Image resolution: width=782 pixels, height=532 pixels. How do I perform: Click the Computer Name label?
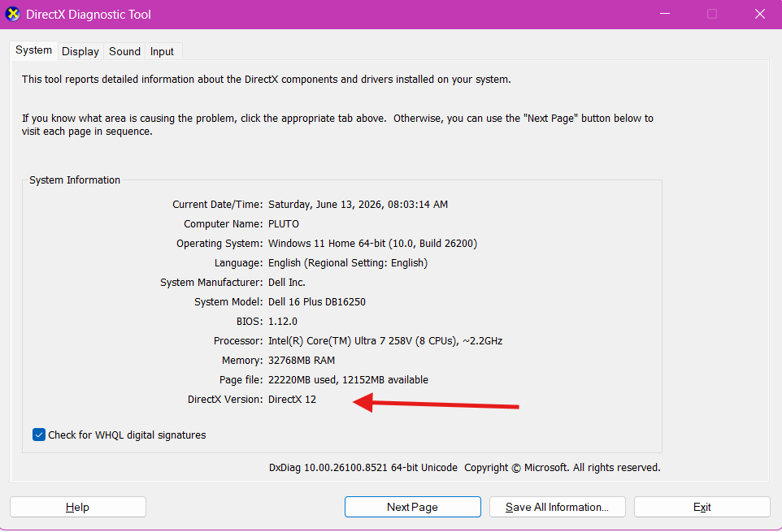[x=223, y=224]
